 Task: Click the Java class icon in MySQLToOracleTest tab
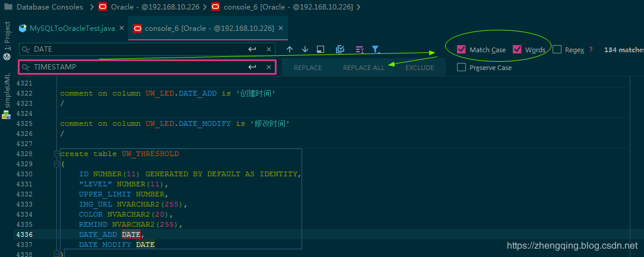23,28
